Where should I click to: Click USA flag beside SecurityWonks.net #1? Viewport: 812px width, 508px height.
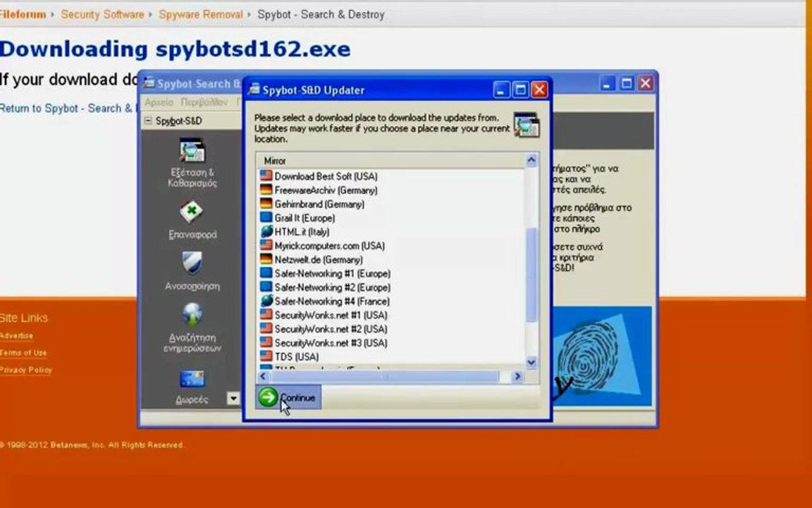tap(266, 315)
